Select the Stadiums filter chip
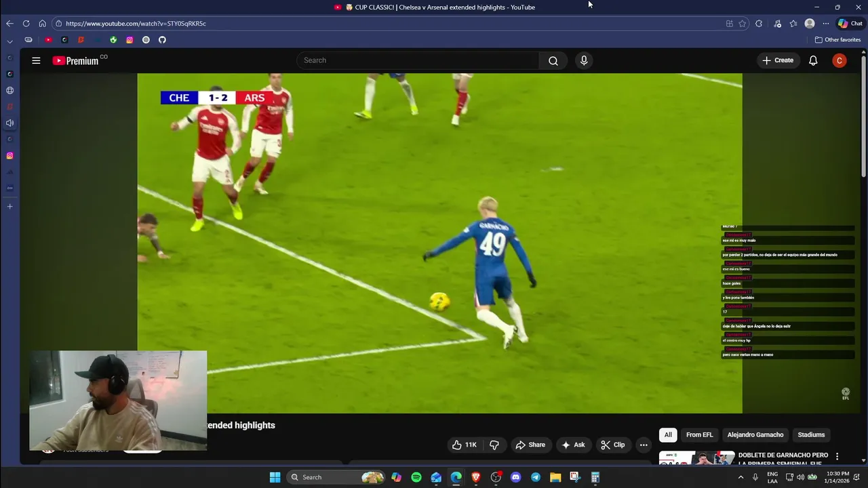 (811, 434)
